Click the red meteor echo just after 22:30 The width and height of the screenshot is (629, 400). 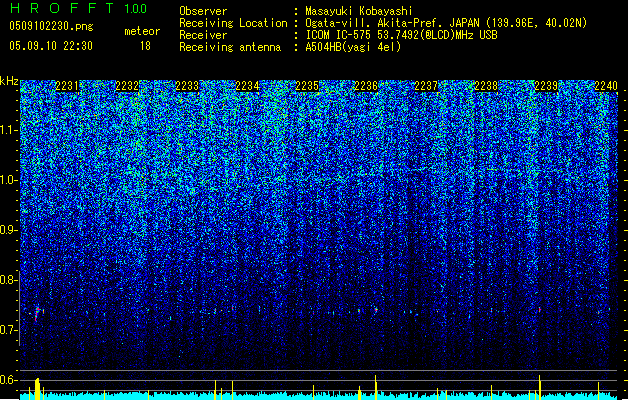click(x=37, y=314)
